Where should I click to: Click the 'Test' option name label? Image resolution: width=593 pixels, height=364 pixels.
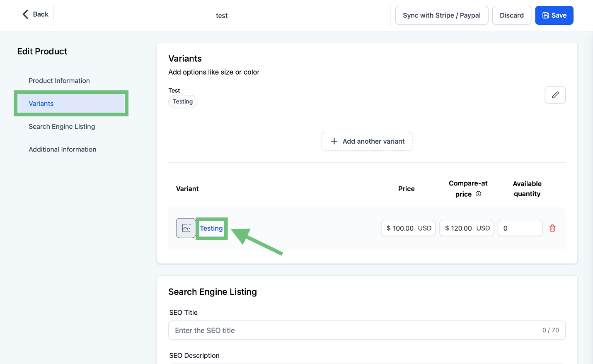pos(174,90)
